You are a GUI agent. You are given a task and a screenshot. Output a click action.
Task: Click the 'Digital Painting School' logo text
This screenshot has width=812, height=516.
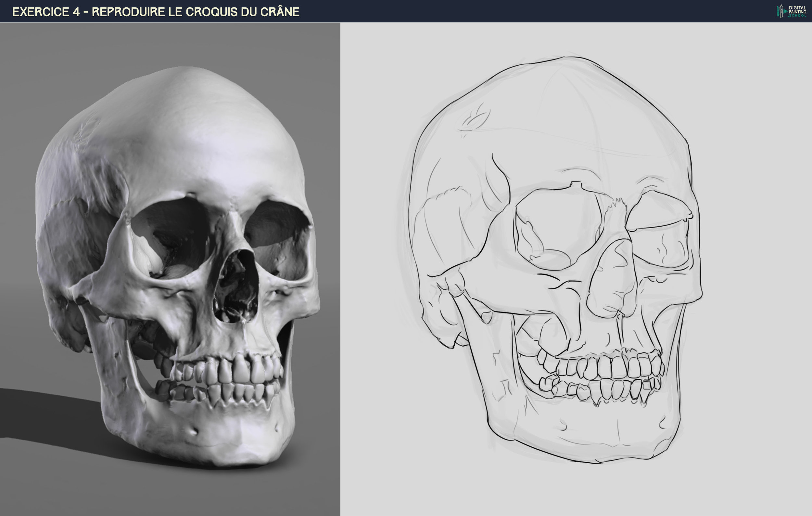[797, 11]
